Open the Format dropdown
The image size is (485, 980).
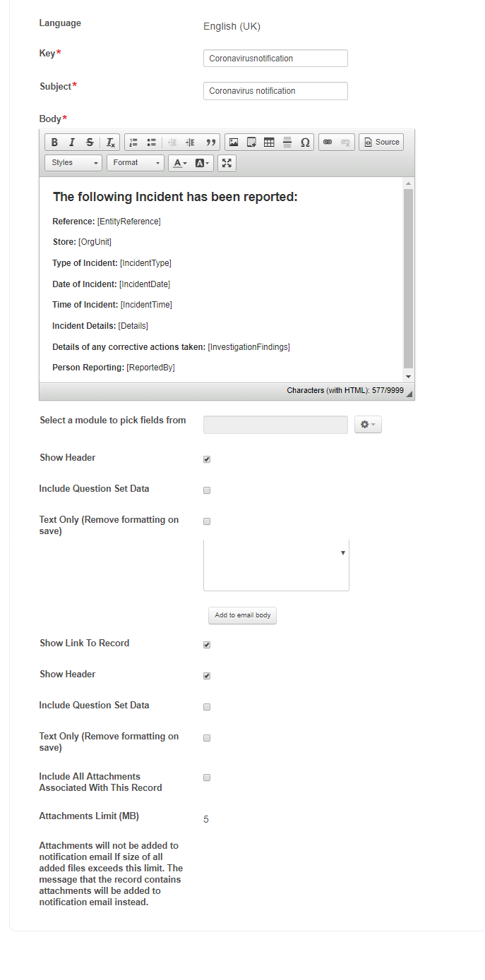pos(136,163)
